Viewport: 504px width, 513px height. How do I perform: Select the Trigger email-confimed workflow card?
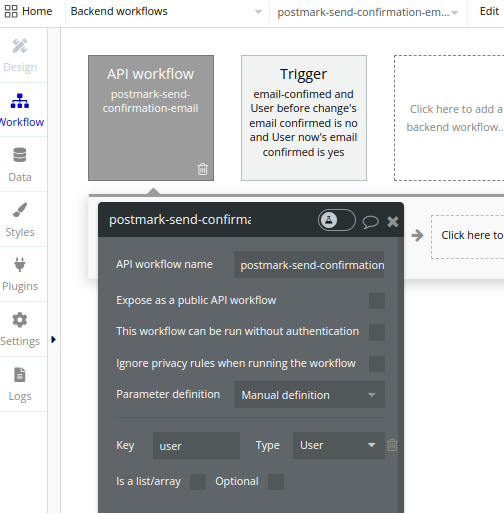tap(304, 118)
